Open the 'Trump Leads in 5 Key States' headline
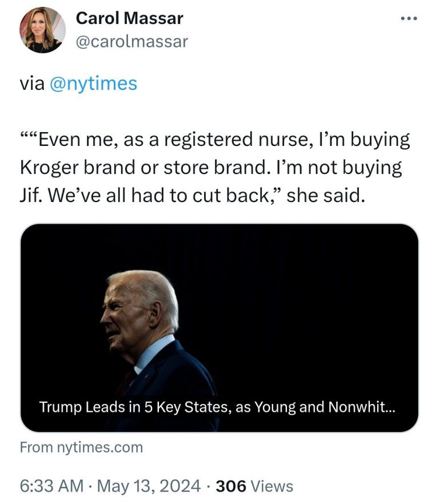 (x=217, y=407)
